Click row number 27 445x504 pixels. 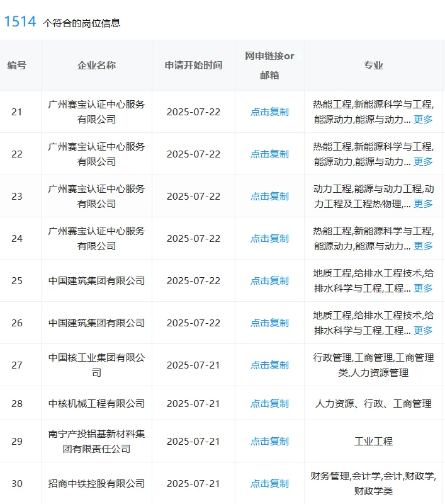point(17,365)
